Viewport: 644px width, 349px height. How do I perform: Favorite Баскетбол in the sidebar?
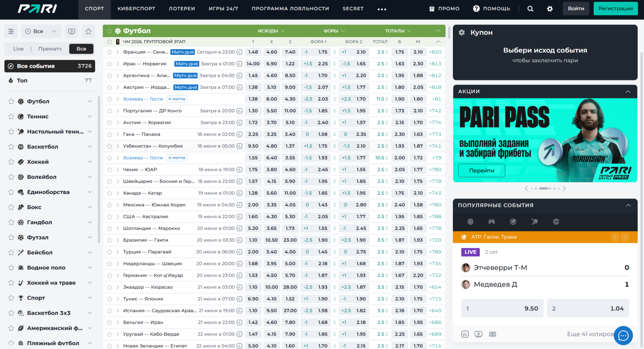coord(11,147)
